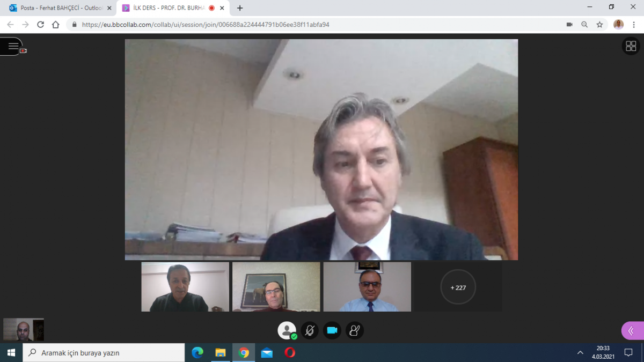Go to browser home page

56,25
